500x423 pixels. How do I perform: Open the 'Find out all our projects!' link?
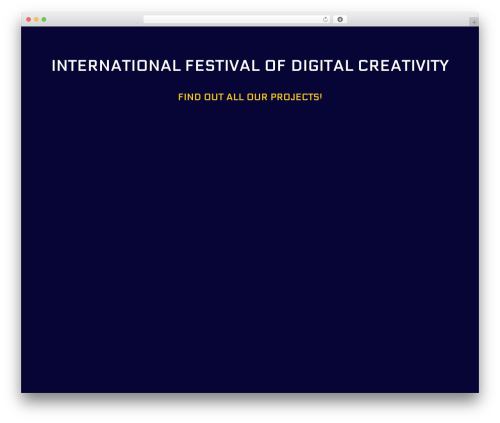[x=250, y=97]
